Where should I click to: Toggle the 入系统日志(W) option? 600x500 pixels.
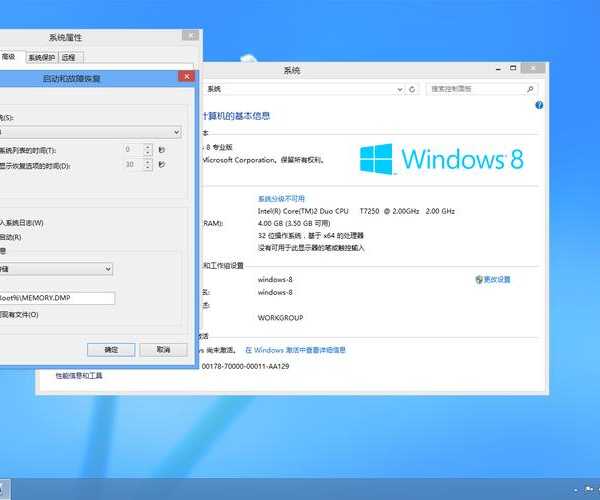tap(21, 223)
